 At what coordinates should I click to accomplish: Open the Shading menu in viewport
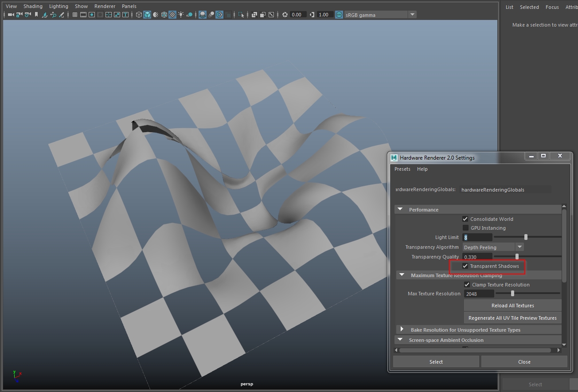pyautogui.click(x=33, y=6)
